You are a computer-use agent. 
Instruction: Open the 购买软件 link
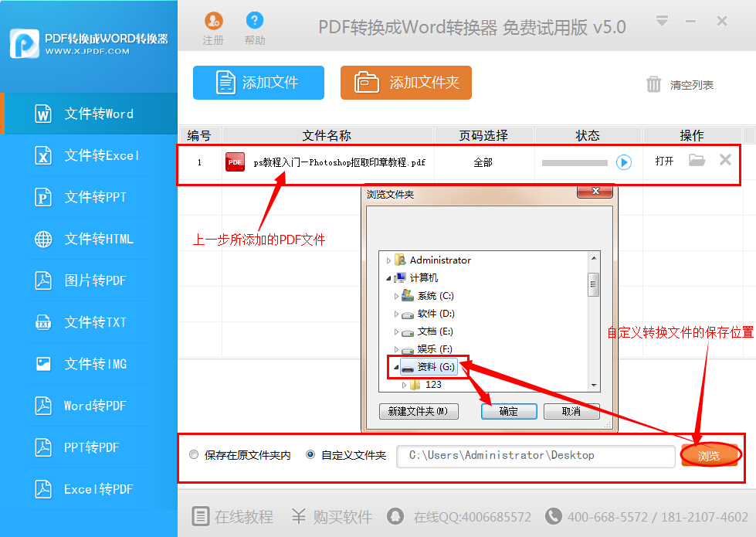(x=332, y=517)
